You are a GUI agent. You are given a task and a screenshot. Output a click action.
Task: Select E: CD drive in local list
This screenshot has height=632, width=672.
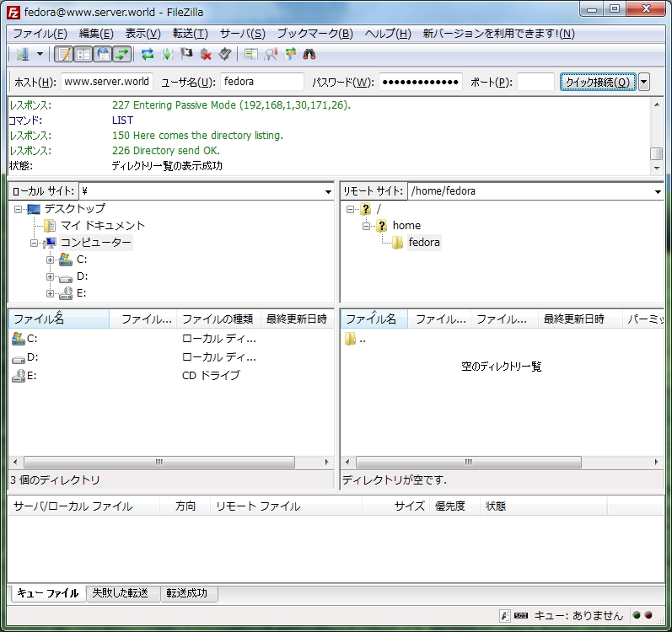click(x=32, y=376)
